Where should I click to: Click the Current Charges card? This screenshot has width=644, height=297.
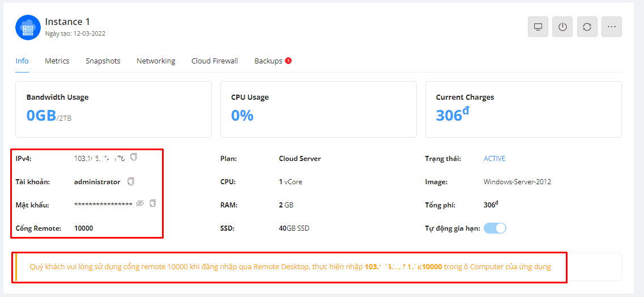[x=523, y=109]
